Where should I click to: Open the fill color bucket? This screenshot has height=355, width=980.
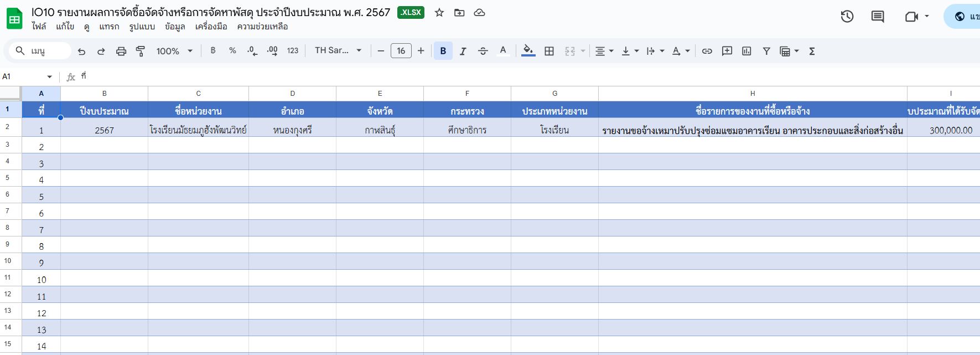pyautogui.click(x=528, y=51)
